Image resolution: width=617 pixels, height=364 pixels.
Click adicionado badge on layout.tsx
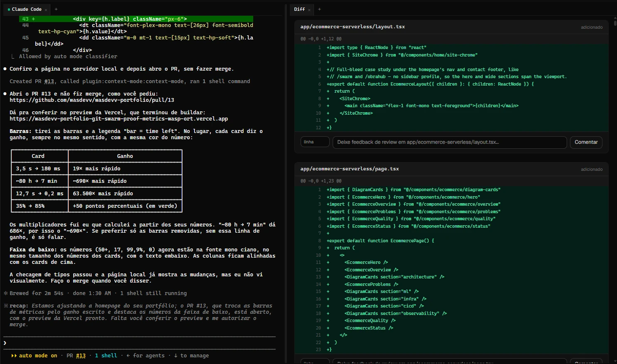point(592,27)
